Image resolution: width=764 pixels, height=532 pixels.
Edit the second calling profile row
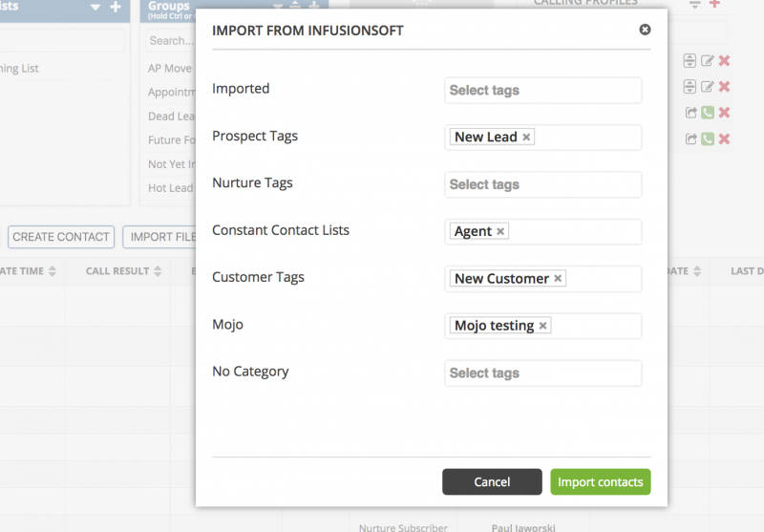tap(707, 87)
